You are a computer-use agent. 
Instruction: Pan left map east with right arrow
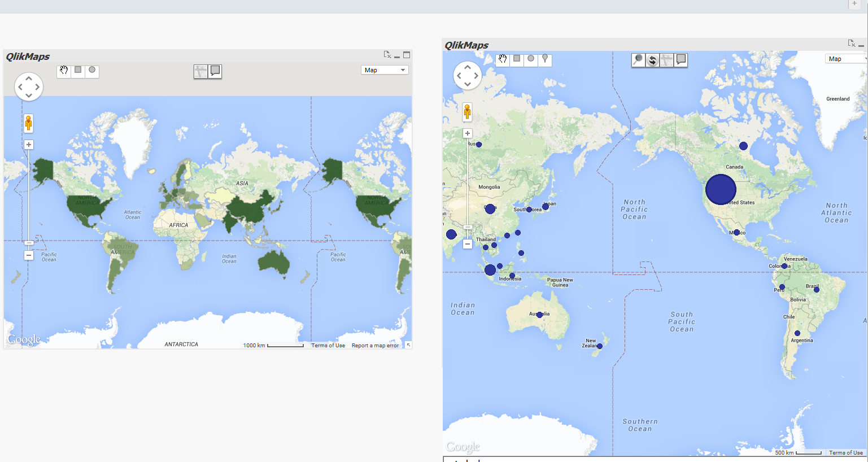point(37,87)
